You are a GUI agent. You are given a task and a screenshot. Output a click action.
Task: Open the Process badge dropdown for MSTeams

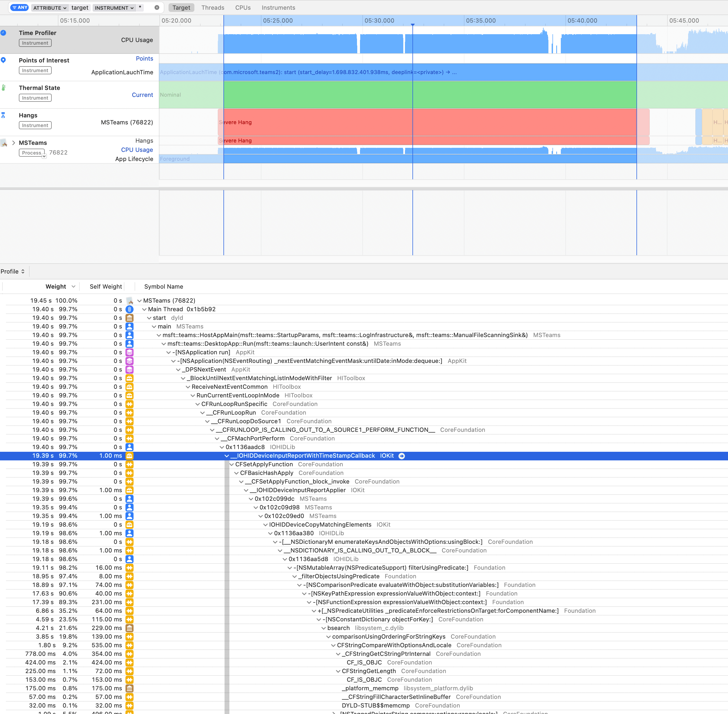44,156
